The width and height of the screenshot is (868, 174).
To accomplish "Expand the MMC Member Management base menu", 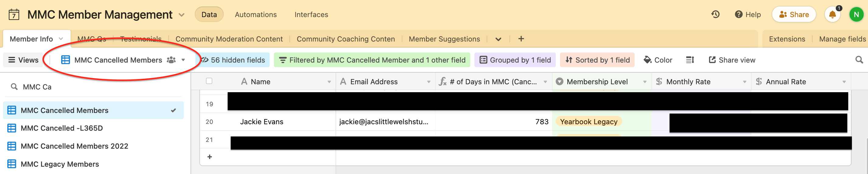I will click(x=182, y=15).
